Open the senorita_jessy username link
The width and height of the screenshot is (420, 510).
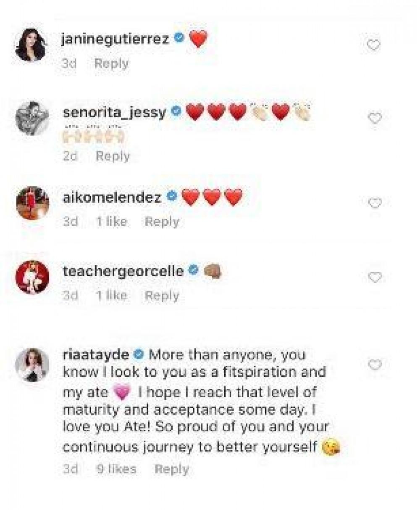114,113
